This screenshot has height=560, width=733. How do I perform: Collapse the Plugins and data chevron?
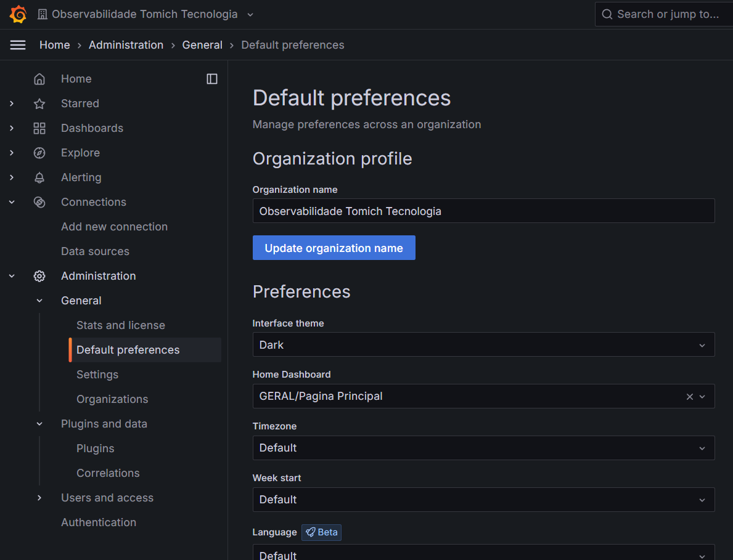(39, 424)
